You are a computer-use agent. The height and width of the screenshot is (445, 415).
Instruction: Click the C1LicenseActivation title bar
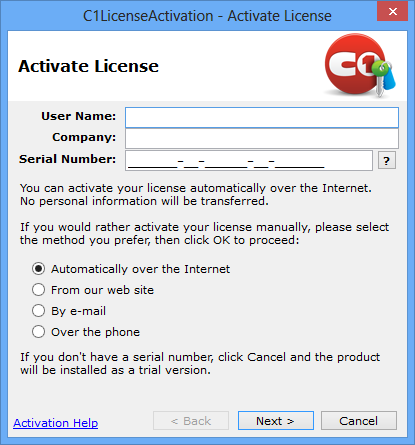pos(207,16)
